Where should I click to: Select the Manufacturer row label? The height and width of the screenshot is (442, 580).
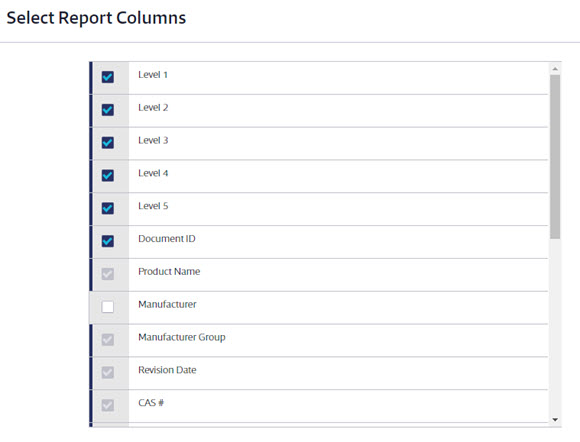click(167, 304)
